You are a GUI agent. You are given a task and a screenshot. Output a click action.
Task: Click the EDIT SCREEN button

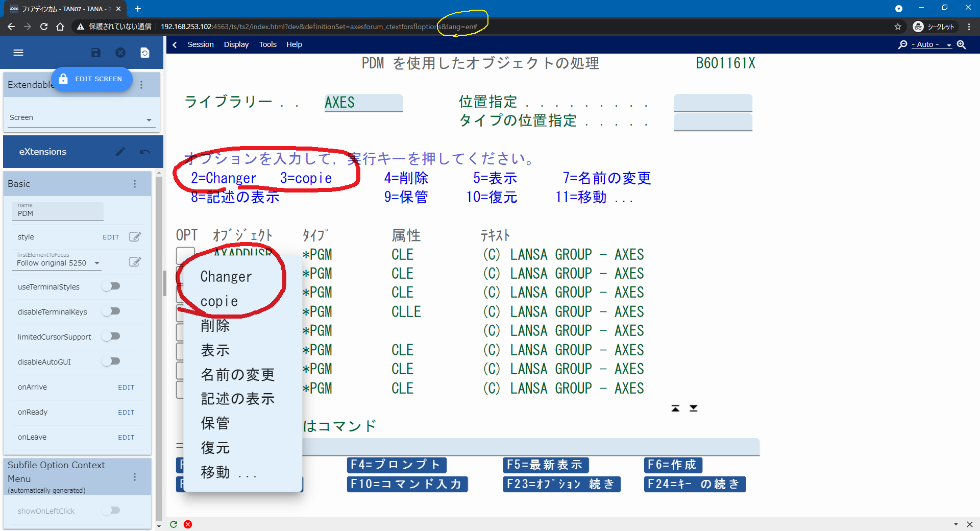[x=92, y=79]
